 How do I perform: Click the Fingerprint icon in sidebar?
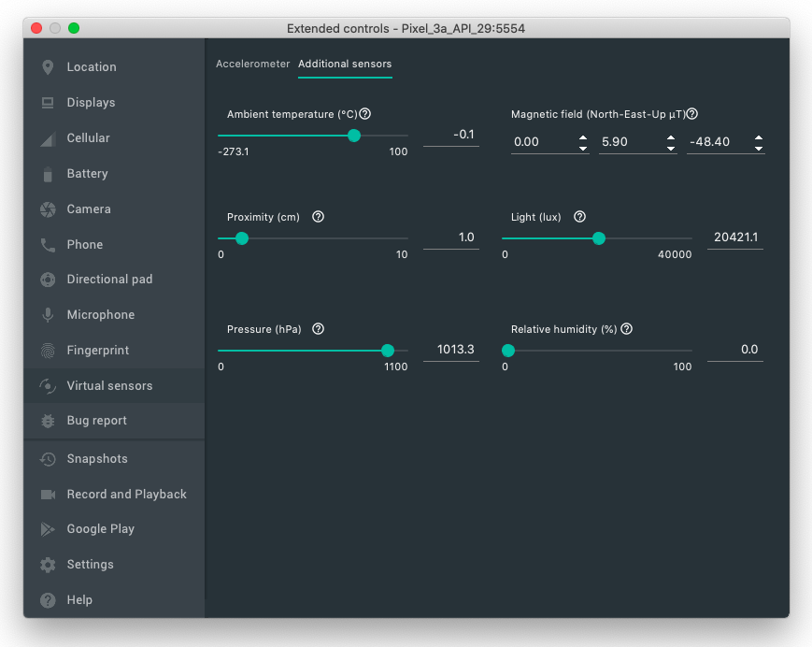[x=48, y=351]
